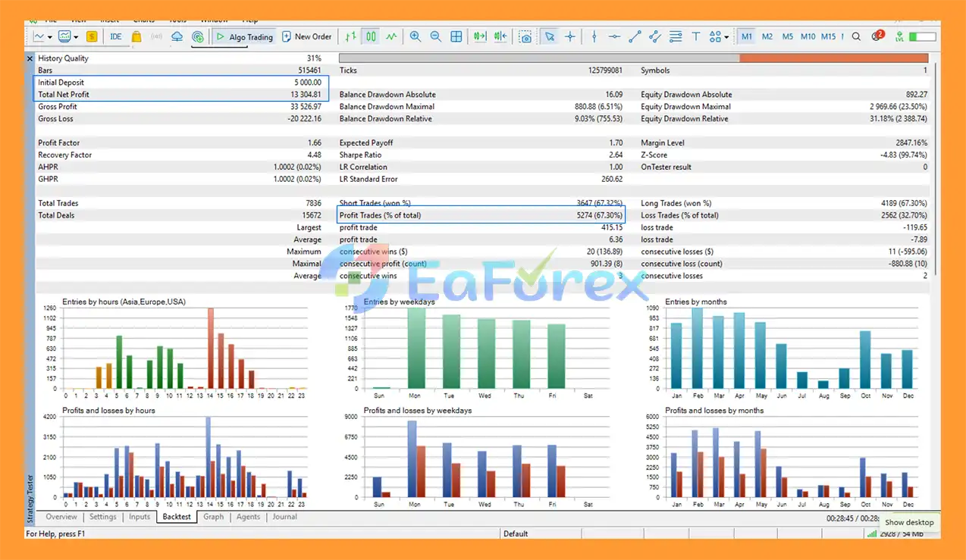The width and height of the screenshot is (966, 560).
Task: Draw a trendline with the line tool
Action: pyautogui.click(x=635, y=36)
